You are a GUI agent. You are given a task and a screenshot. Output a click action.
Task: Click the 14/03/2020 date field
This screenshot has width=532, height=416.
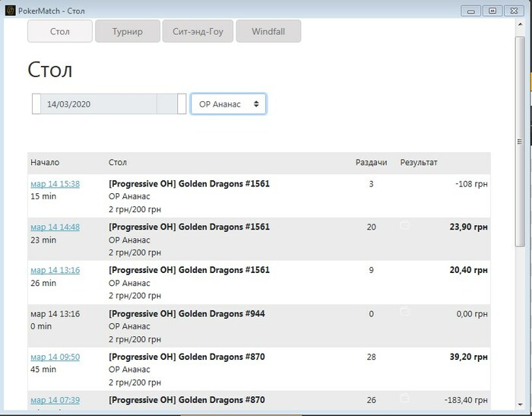(x=98, y=104)
